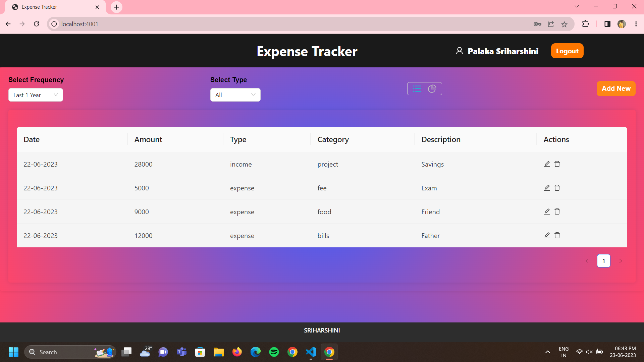Delete the 28000 income transaction
The width and height of the screenshot is (644, 362).
pyautogui.click(x=557, y=164)
